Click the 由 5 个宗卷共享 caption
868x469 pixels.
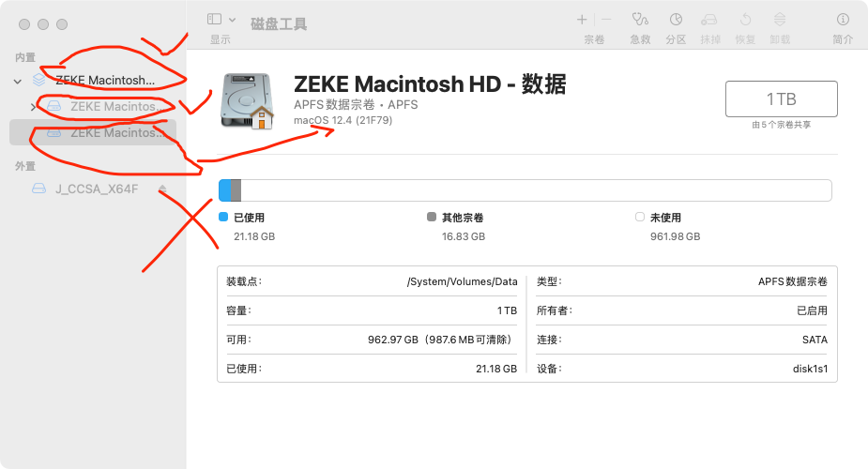click(781, 125)
